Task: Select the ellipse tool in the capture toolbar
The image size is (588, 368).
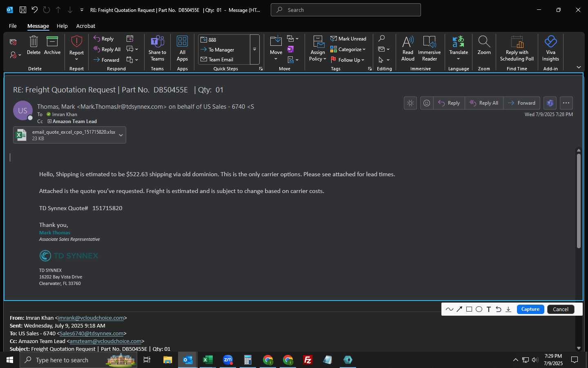Action: point(479,309)
